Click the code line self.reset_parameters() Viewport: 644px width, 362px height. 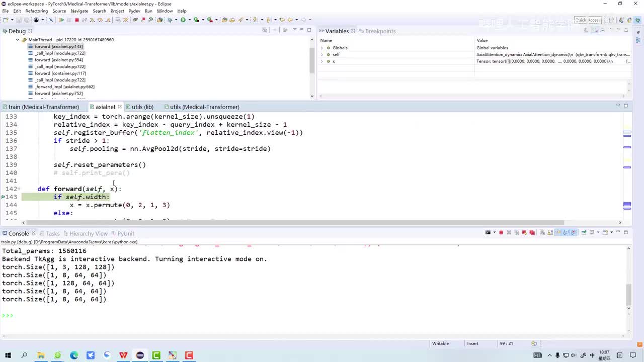click(100, 165)
